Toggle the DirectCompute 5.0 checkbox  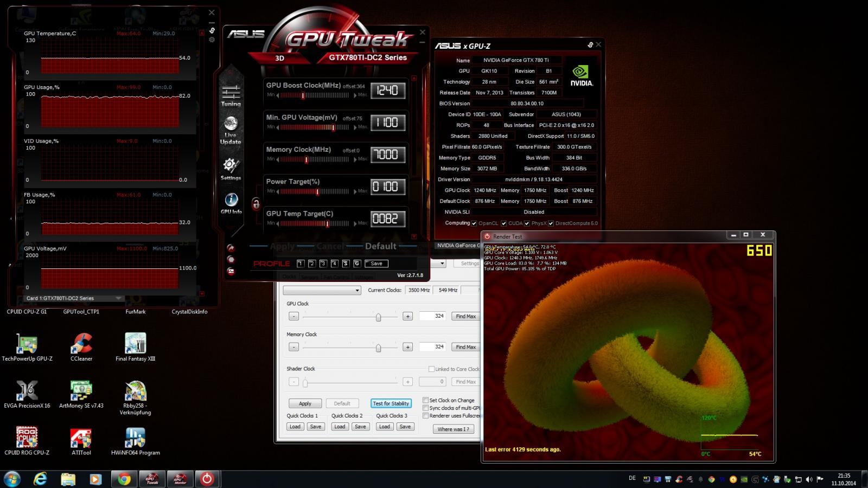point(551,223)
